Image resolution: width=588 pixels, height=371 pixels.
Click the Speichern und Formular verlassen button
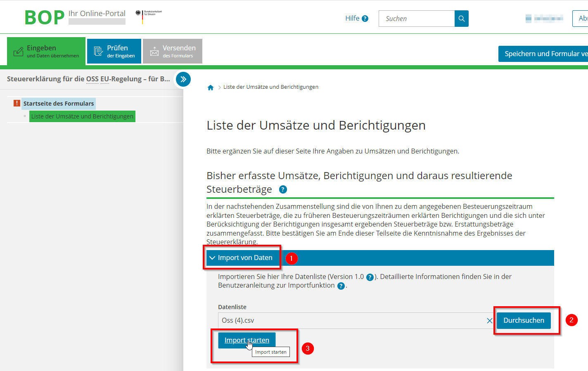click(x=543, y=54)
